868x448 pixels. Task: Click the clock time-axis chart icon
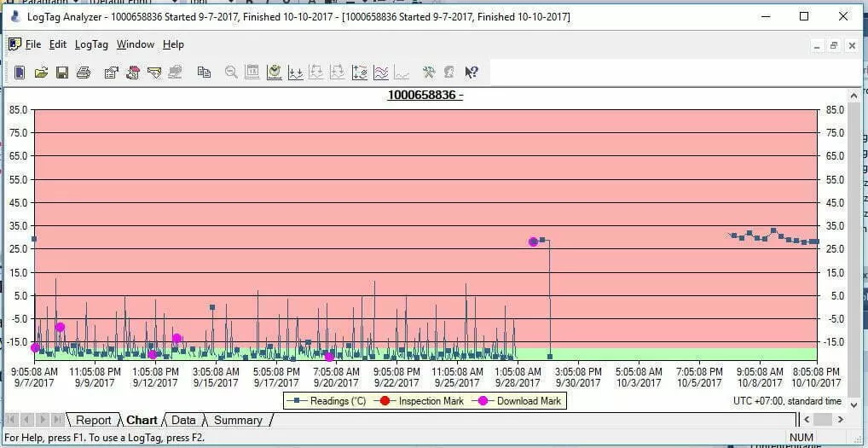coord(274,73)
